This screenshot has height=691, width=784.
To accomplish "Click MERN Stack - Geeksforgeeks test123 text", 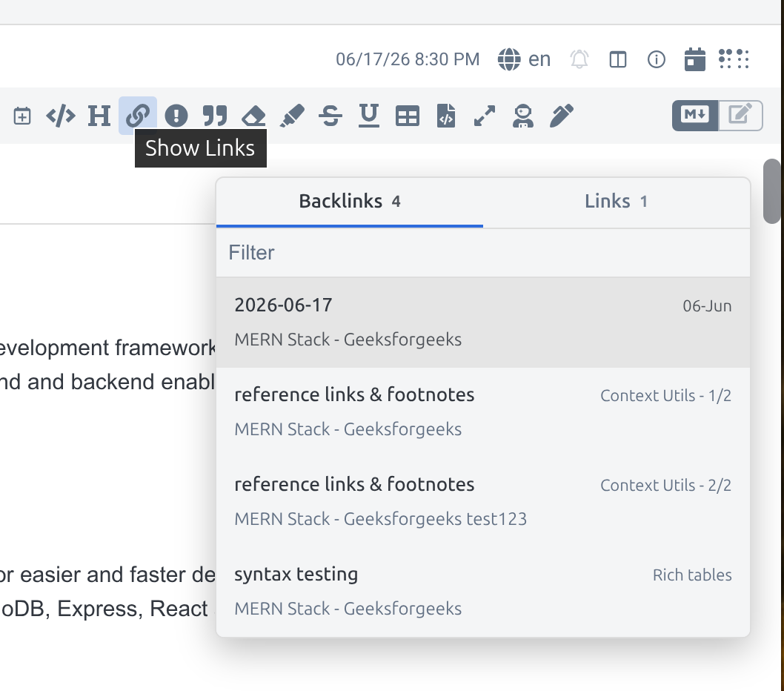I will tap(380, 519).
